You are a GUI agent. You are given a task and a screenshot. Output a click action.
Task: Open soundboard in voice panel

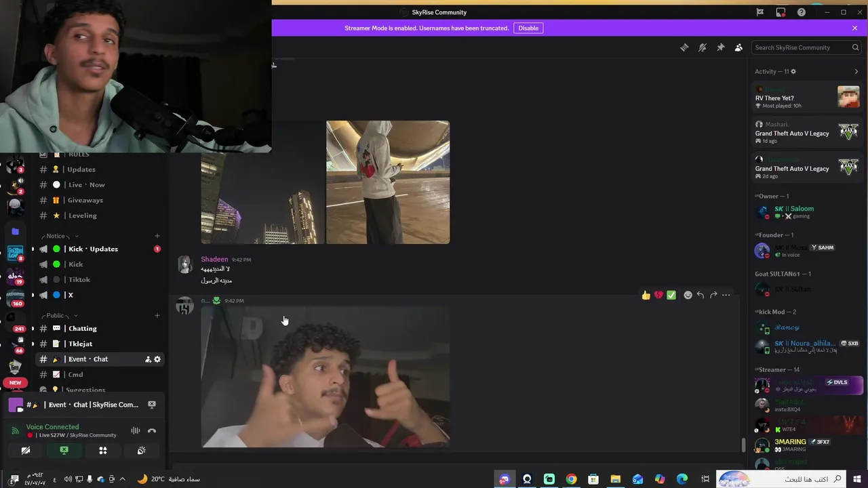tap(141, 450)
